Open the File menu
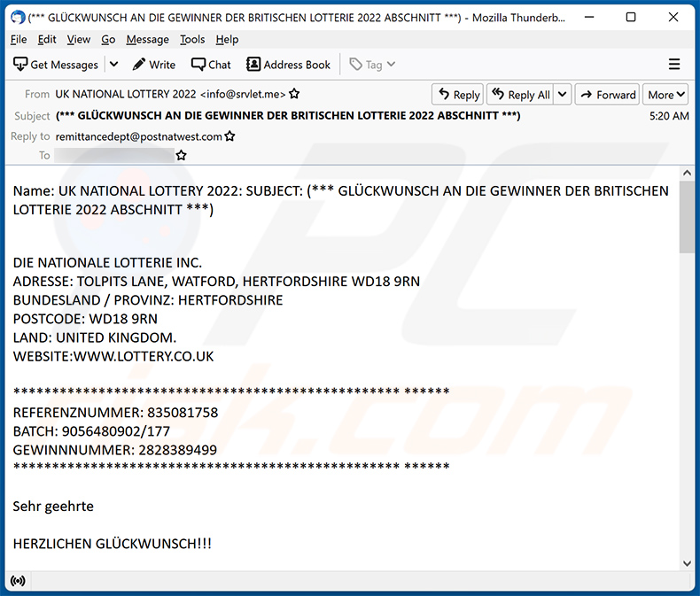 pyautogui.click(x=19, y=40)
